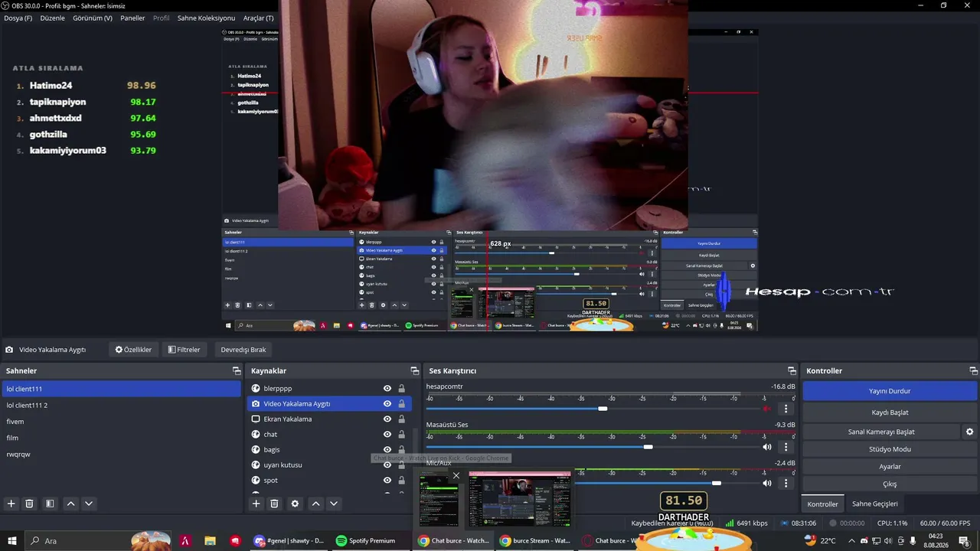Select the 'lol client111 2' scene
This screenshot has height=551, width=980.
(121, 406)
